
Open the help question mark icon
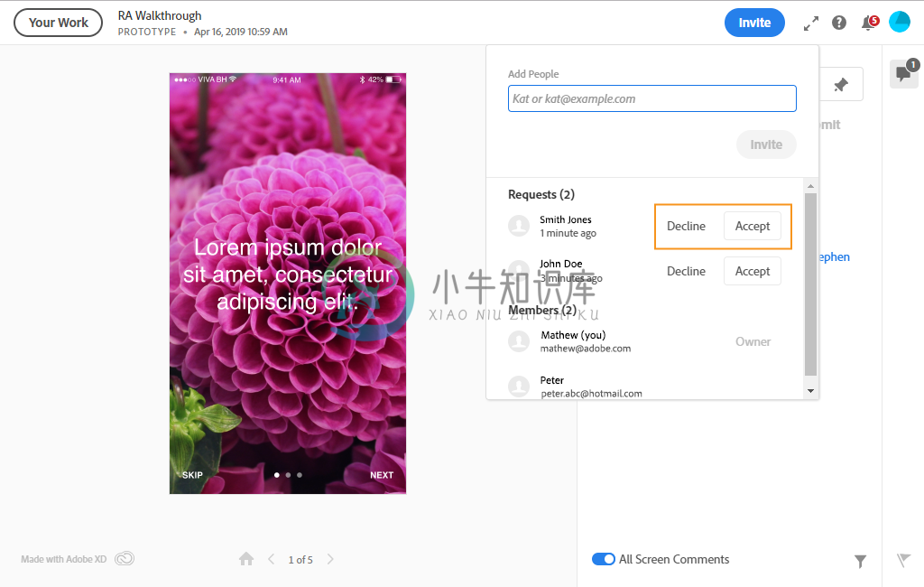[839, 23]
